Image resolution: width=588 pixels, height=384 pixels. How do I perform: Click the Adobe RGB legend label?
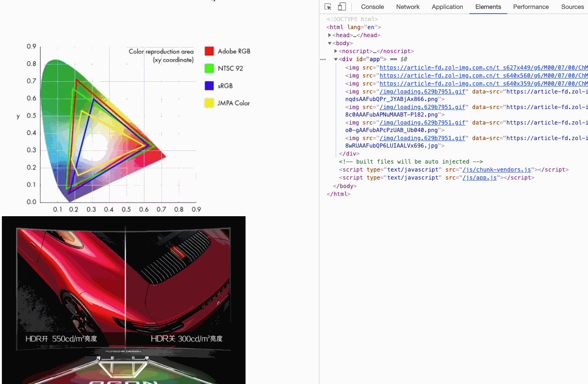(x=234, y=51)
